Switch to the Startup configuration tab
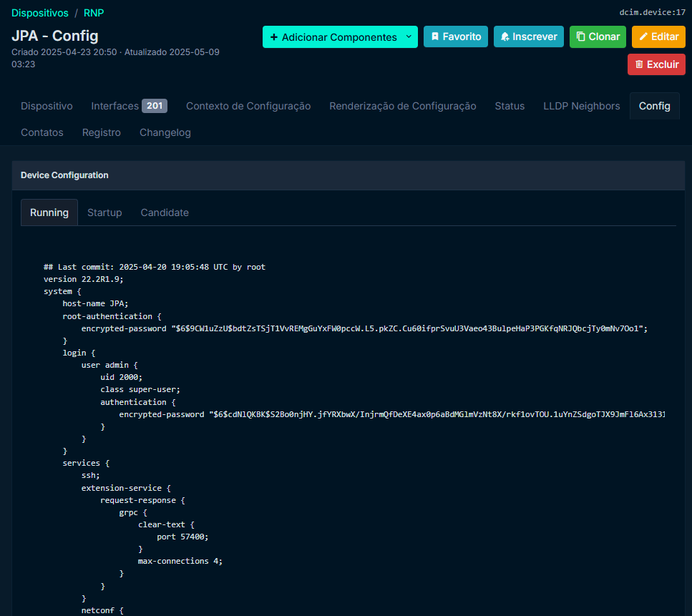This screenshot has height=616, width=692. 104,212
